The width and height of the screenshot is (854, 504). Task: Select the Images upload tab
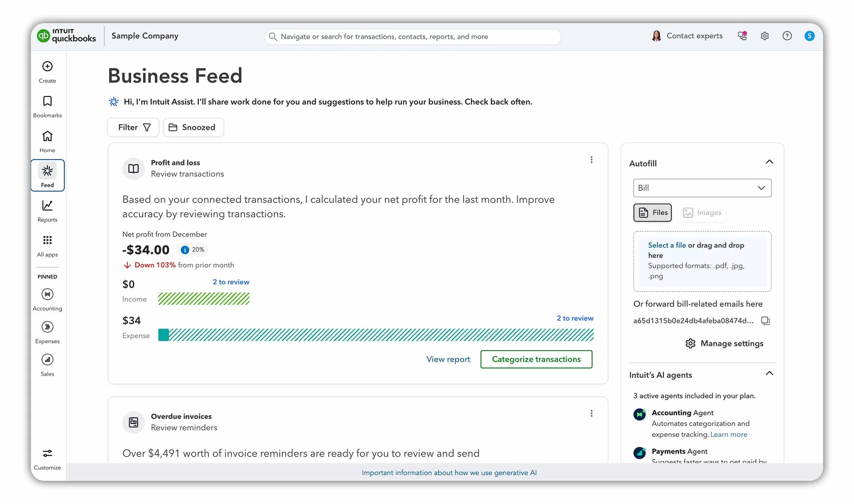click(x=702, y=213)
